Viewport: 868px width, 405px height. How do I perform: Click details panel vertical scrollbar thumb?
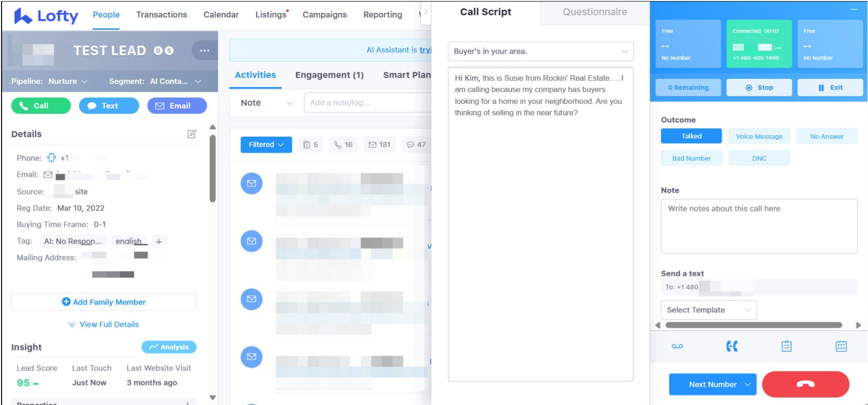point(212,168)
